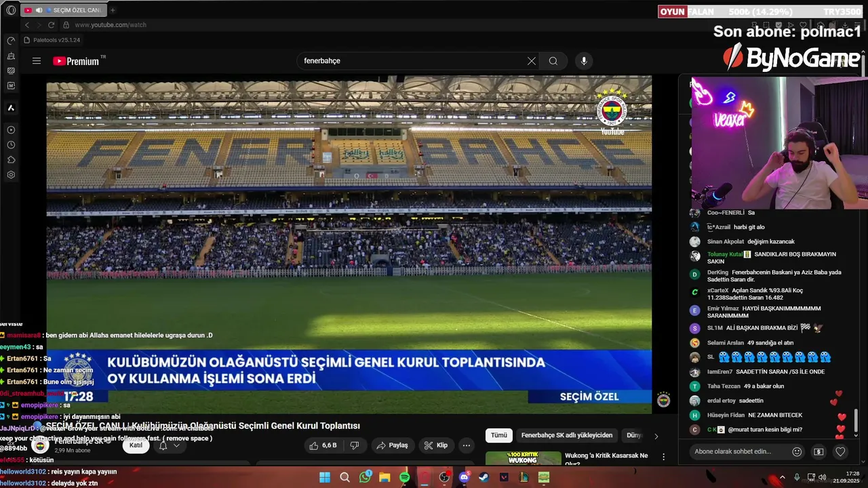This screenshot has width=868, height=488.
Task: Open Windows Start menu
Action: (325, 477)
